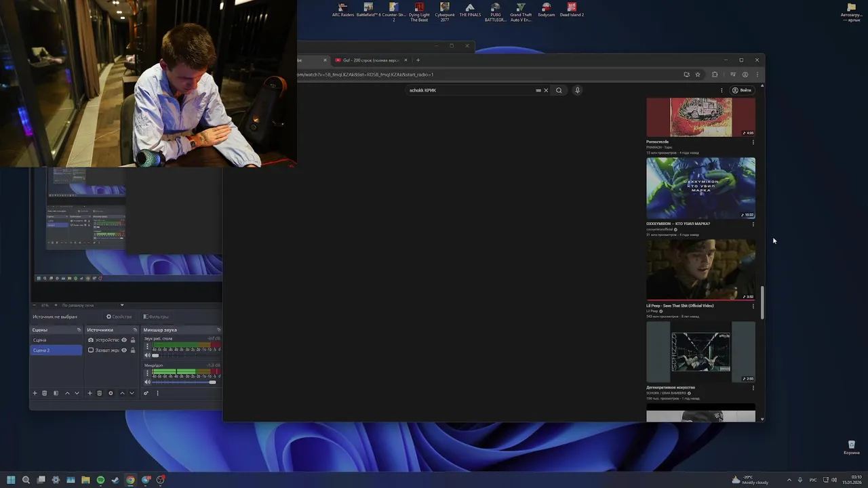Viewport: 868px width, 488px height.
Task: Click YouTube search box 'schokk КРИК'
Action: point(469,90)
